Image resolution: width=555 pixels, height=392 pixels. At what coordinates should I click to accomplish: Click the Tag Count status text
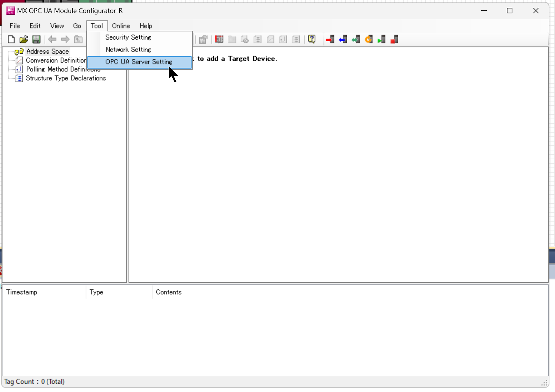[x=34, y=382]
